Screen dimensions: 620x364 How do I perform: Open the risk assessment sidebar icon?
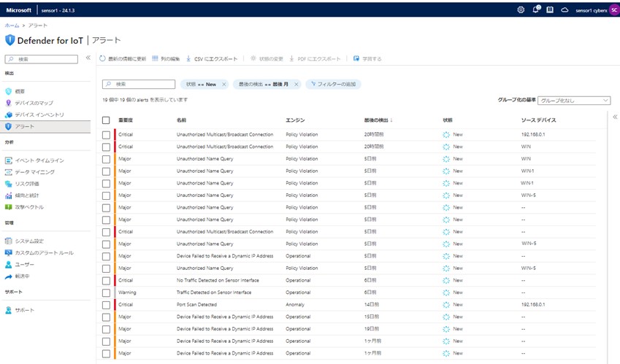[8, 184]
